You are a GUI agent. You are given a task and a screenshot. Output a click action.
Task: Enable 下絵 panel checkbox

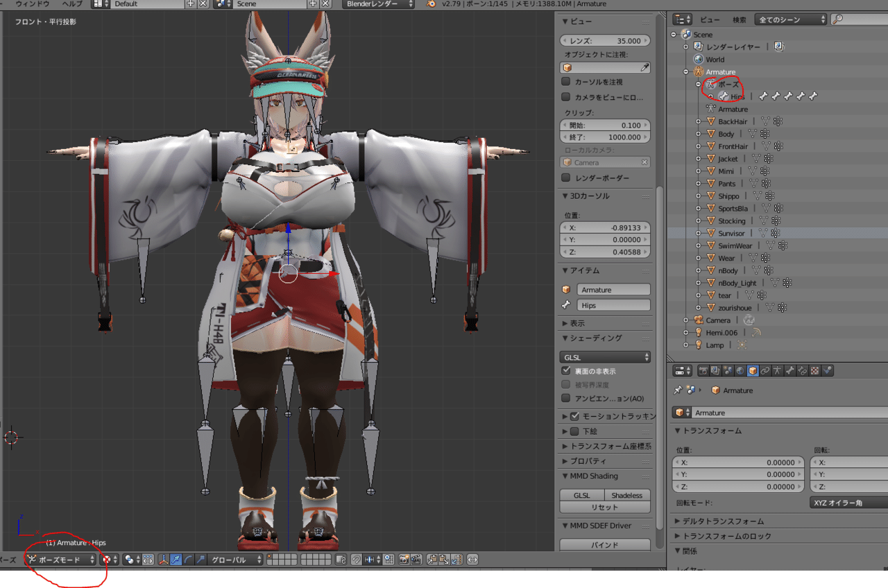click(574, 431)
